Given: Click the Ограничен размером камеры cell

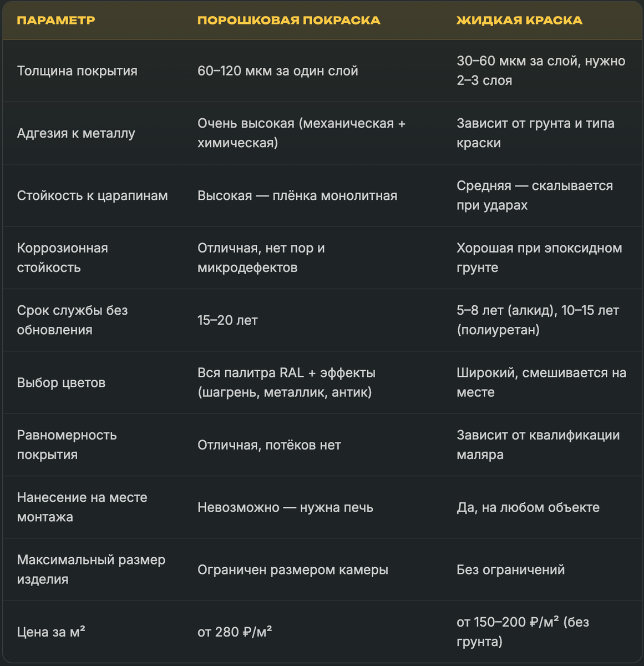Looking at the screenshot, I should pyautogui.click(x=293, y=569).
